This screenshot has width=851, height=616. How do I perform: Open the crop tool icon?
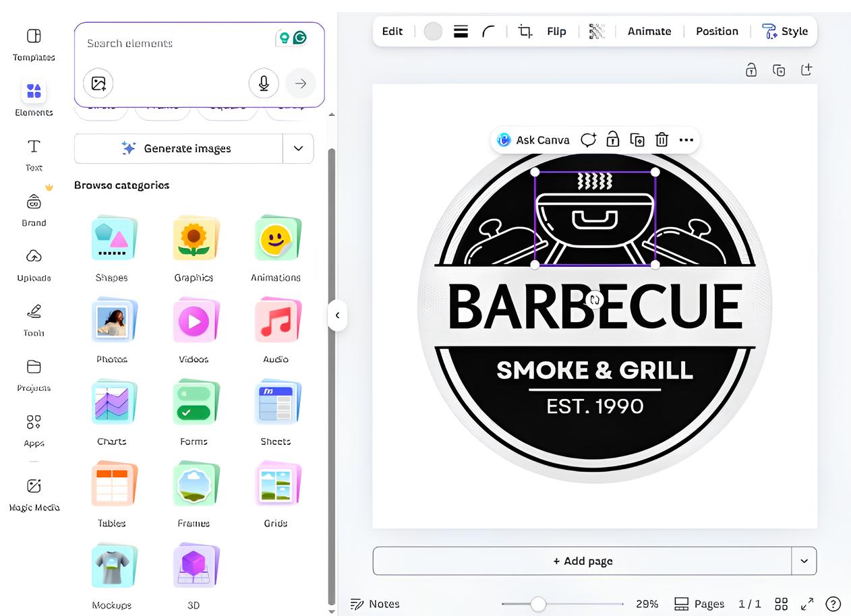[x=525, y=32]
